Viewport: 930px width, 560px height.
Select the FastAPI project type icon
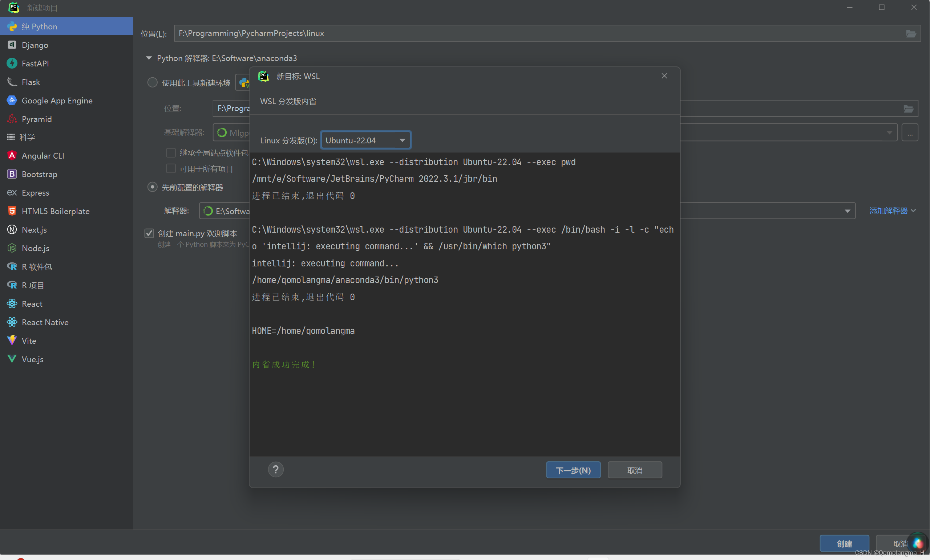pyautogui.click(x=12, y=64)
